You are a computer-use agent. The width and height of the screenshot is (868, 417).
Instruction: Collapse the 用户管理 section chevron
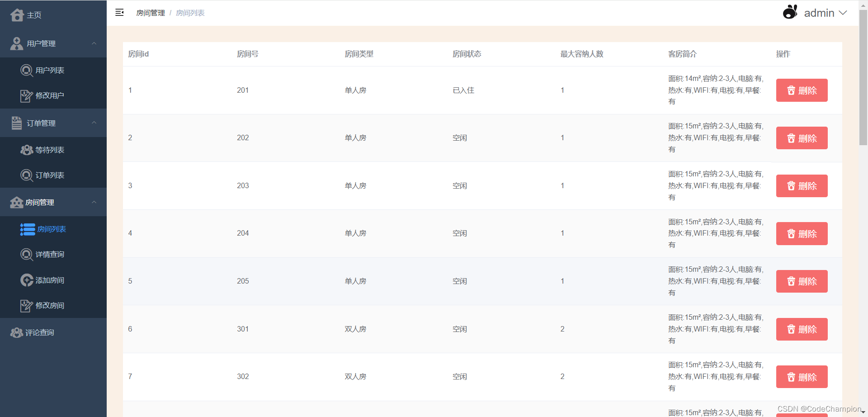94,43
